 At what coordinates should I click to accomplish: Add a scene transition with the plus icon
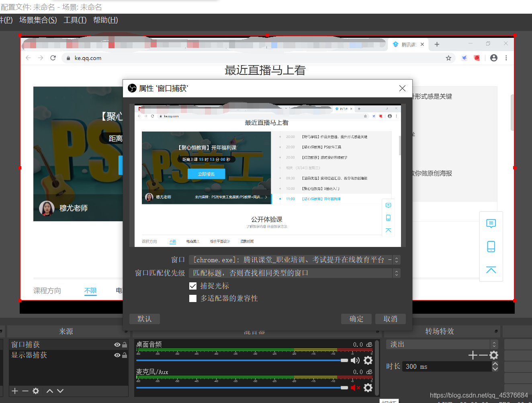tap(473, 355)
